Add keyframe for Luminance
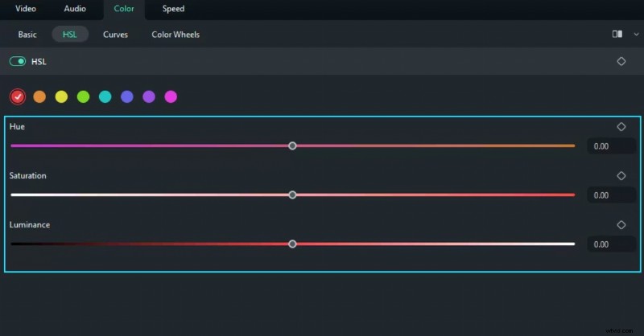Image resolution: width=644 pixels, height=336 pixels. point(621,225)
